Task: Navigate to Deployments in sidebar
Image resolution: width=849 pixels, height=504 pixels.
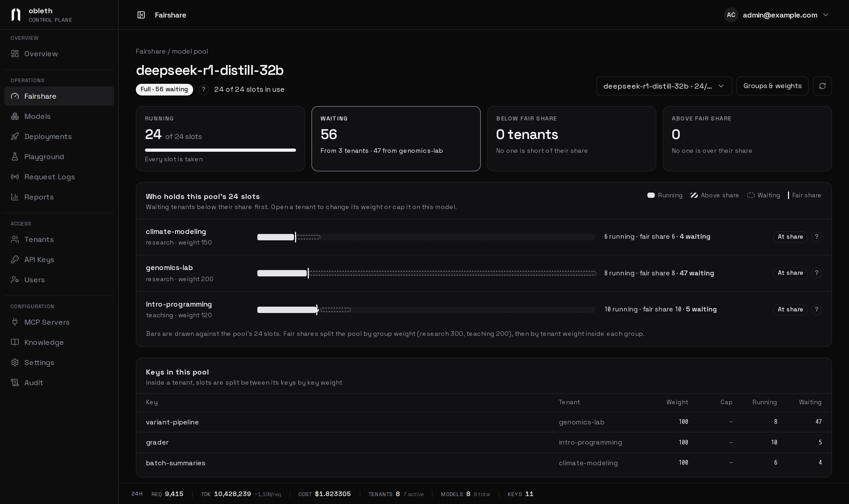Action: tap(59, 137)
